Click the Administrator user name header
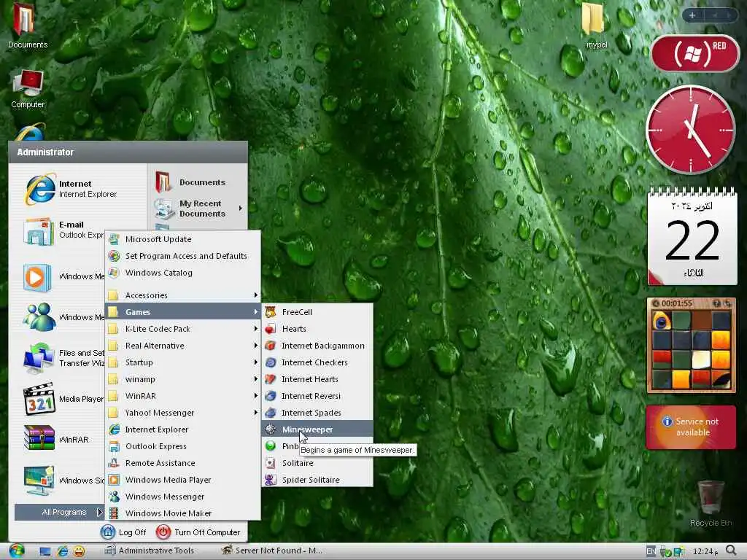This screenshot has width=747, height=560. click(45, 152)
